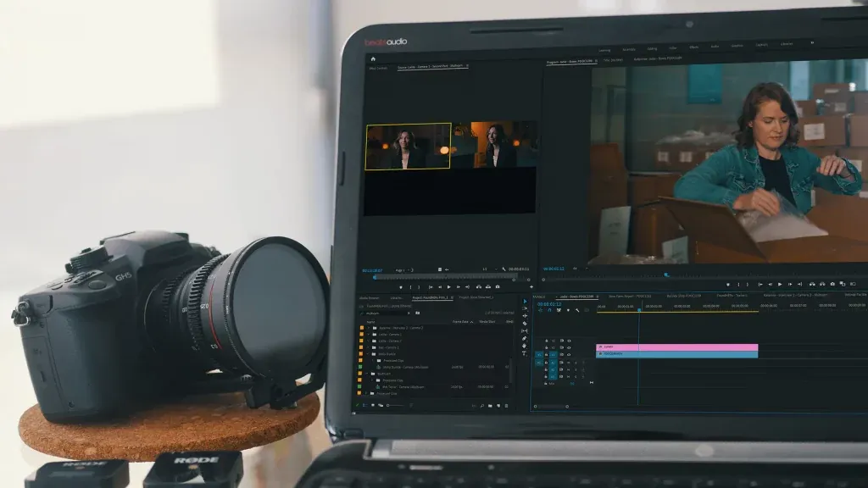Step back one frame in Program monitor

click(x=770, y=285)
